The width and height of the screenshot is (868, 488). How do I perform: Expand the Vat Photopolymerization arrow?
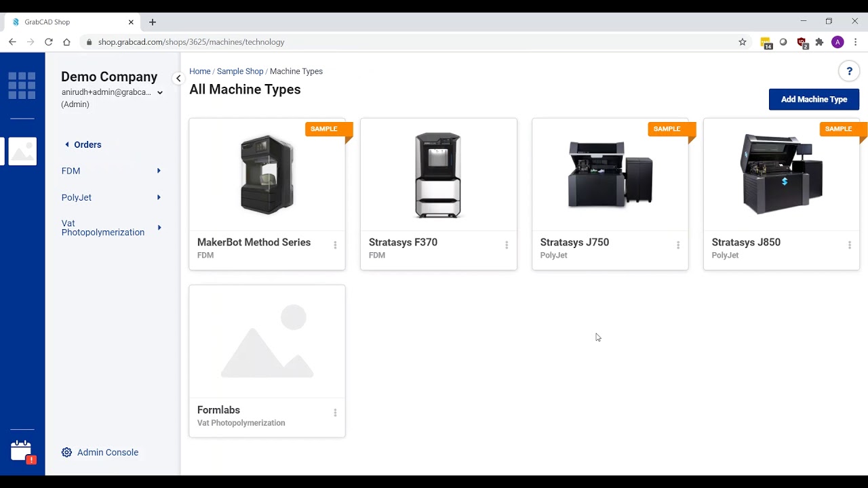pyautogui.click(x=159, y=228)
